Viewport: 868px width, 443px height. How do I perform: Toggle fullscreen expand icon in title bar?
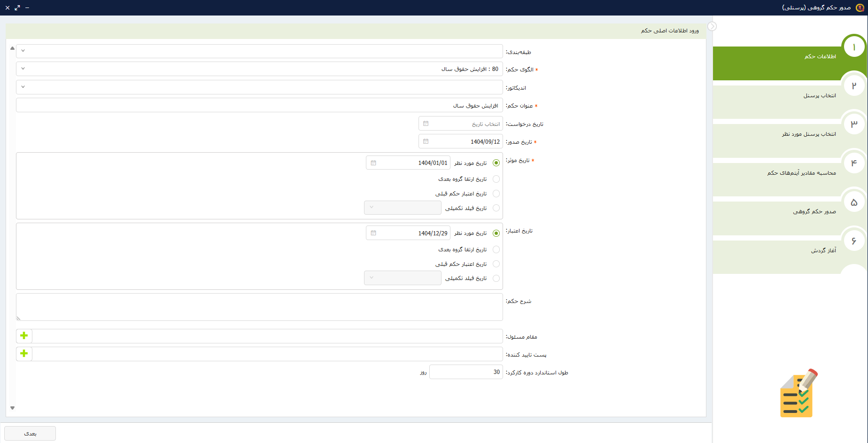(x=17, y=8)
